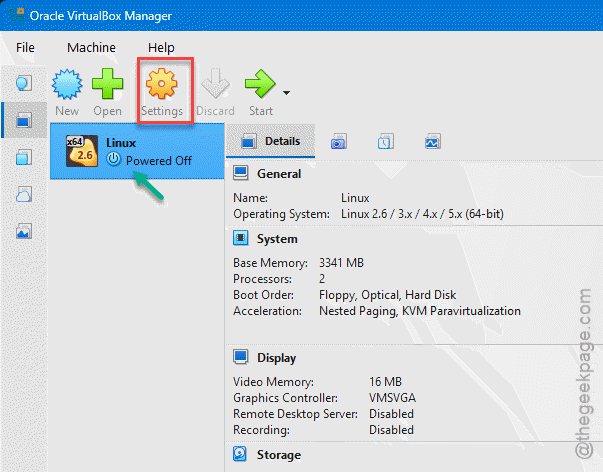
Task: Click the VMSVGA graphics controller value
Action: point(392,398)
